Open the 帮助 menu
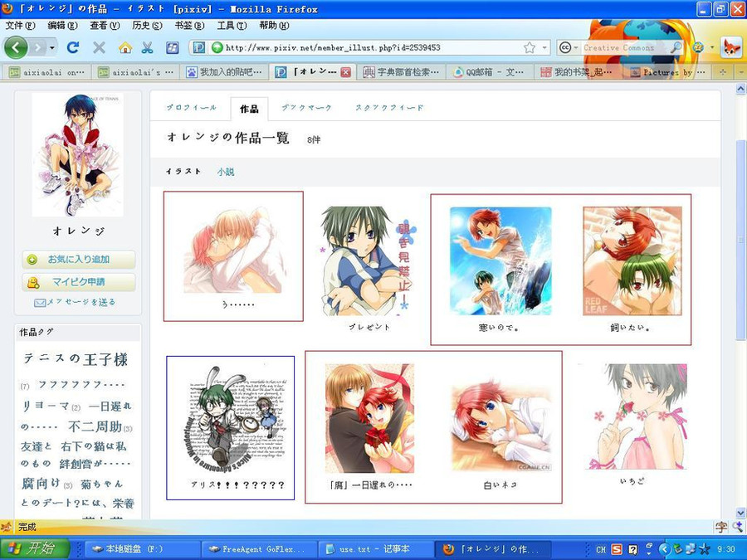Screen dimensions: 747x560 275,26
